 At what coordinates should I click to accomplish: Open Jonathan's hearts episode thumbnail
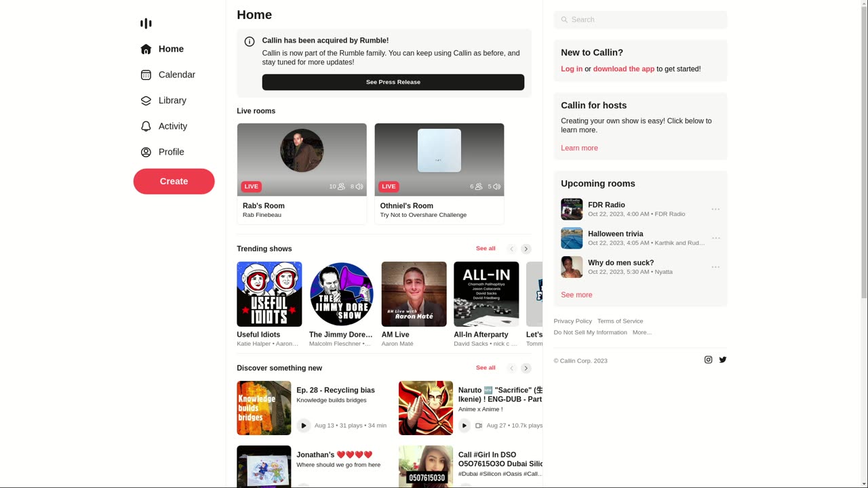(x=264, y=466)
